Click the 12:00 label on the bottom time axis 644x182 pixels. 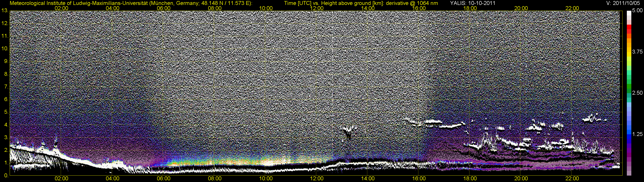coord(317,179)
